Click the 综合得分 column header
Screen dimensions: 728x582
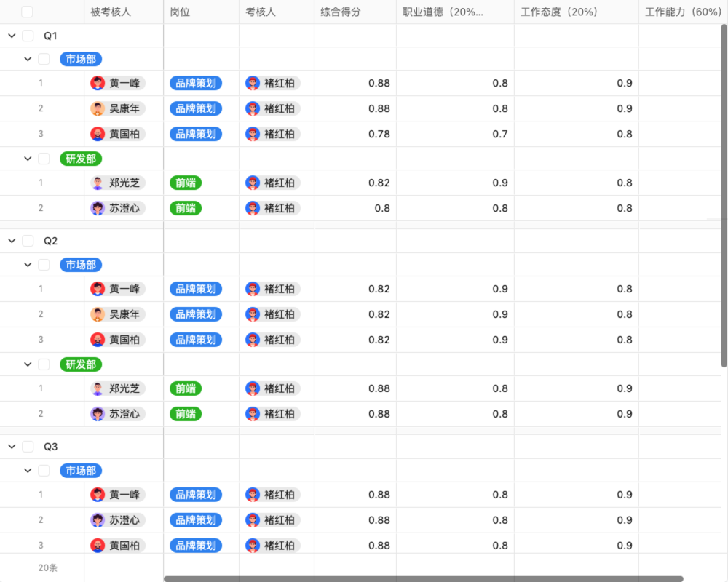coord(341,12)
